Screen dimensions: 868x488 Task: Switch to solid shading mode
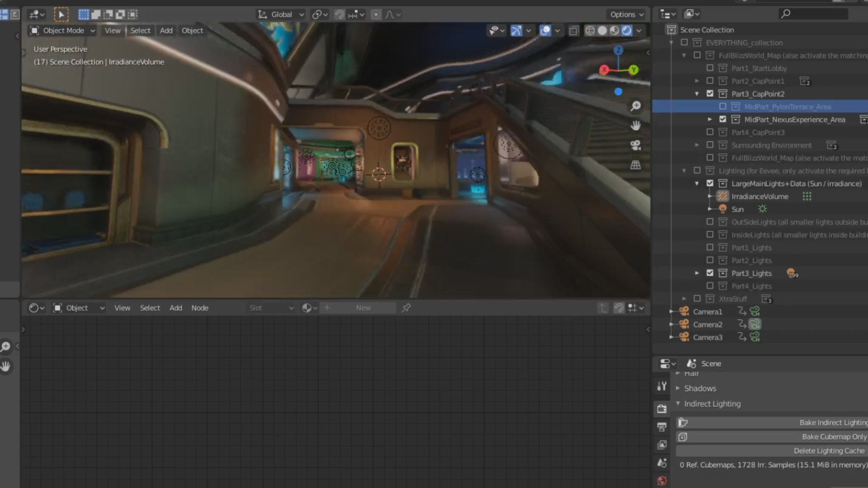(602, 30)
